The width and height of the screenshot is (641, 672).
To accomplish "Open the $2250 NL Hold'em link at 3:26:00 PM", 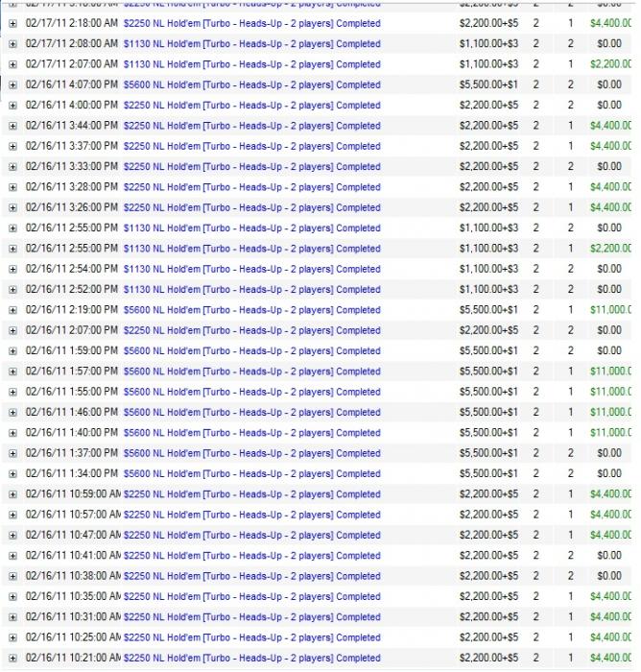I will [x=252, y=208].
